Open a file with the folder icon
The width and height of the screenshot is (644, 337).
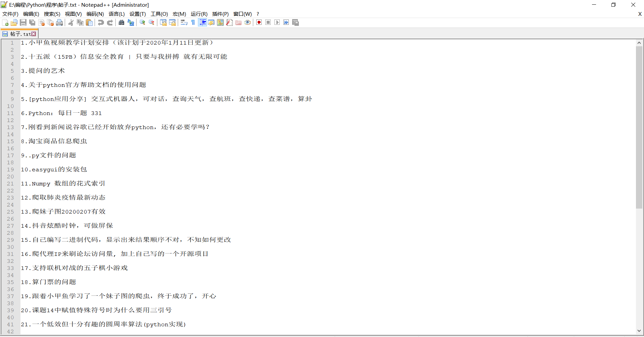(14, 22)
